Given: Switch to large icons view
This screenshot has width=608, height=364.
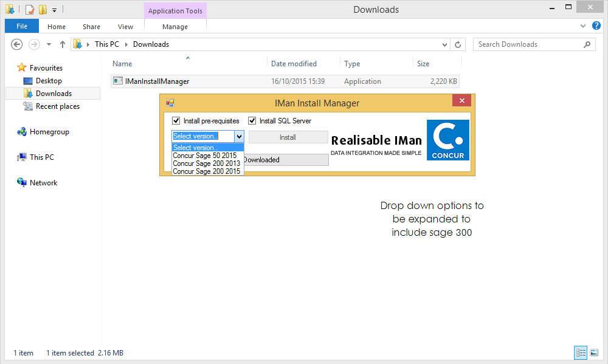Looking at the screenshot, I should [x=593, y=352].
